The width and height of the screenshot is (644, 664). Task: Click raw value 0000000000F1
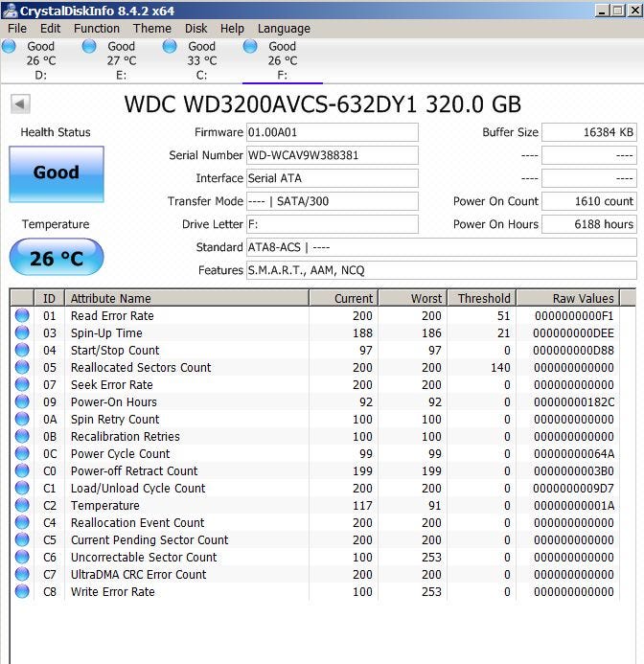(x=574, y=315)
